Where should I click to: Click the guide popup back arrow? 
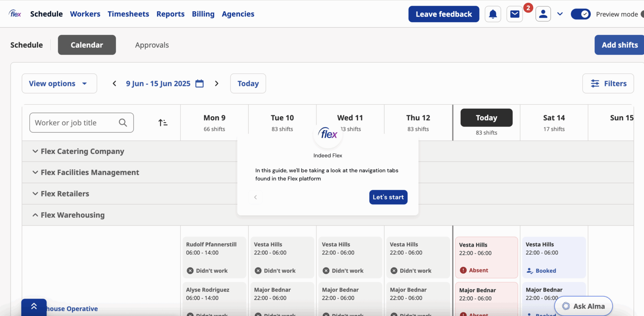click(x=255, y=197)
